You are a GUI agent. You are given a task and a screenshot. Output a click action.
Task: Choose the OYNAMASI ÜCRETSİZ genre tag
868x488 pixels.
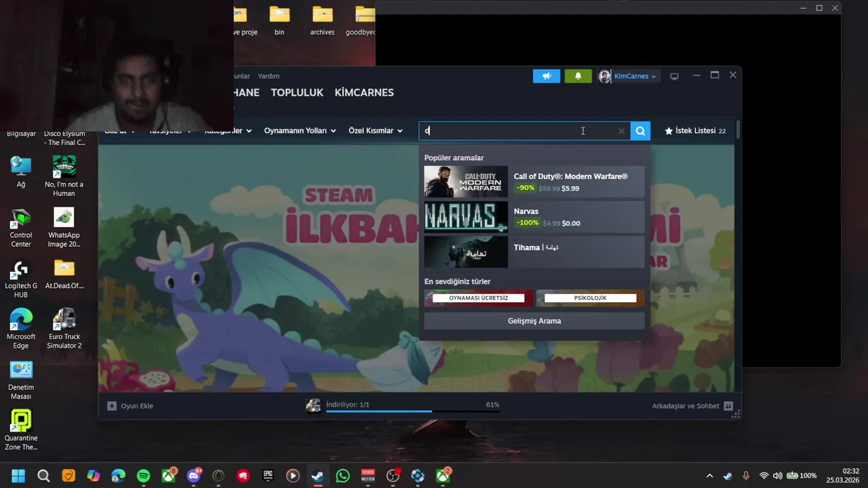[479, 298]
